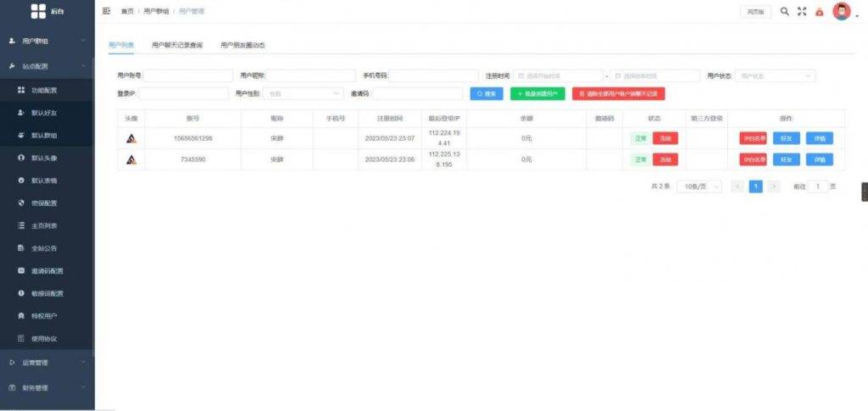Click the 功能配置 grid icon in sidebar
This screenshot has width=868, height=411.
21,90
